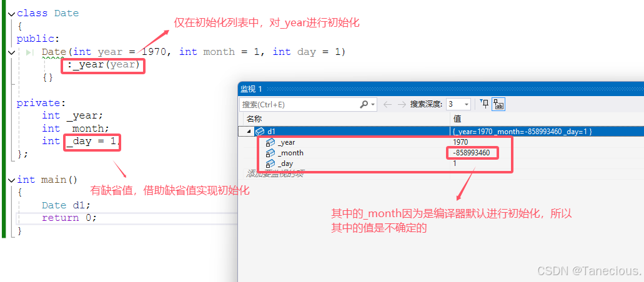Click the 监视 1 panel title
This screenshot has height=282, width=644.
[251, 89]
